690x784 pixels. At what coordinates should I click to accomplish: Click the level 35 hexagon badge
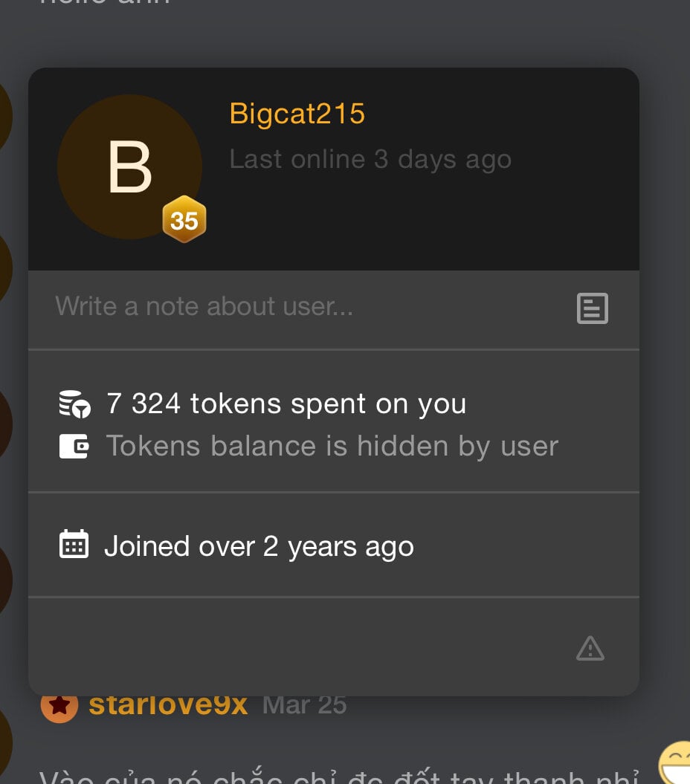184,220
